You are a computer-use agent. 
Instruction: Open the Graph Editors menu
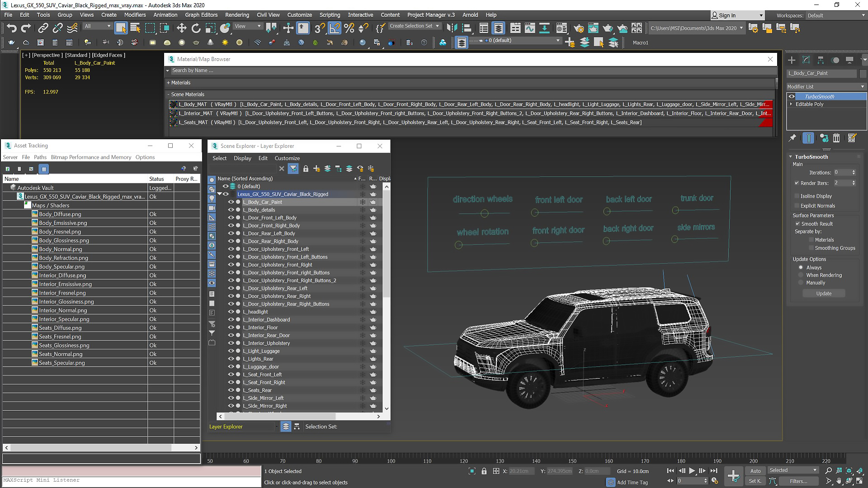(x=201, y=15)
